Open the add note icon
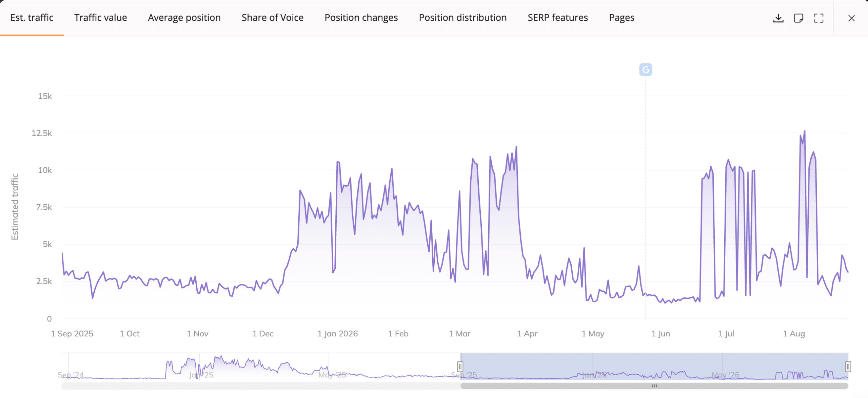Viewport: 868px width, 398px height. click(x=798, y=18)
